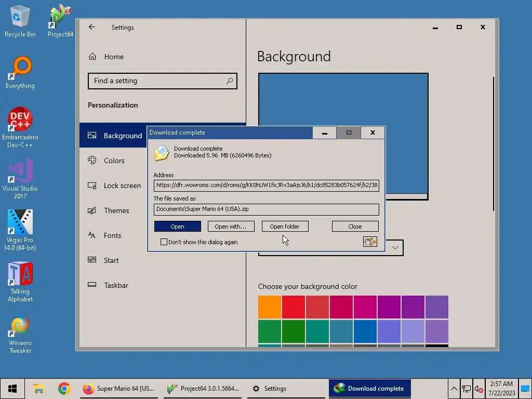Open Google Chrome from the taskbar
532x399 pixels.
[64, 389]
